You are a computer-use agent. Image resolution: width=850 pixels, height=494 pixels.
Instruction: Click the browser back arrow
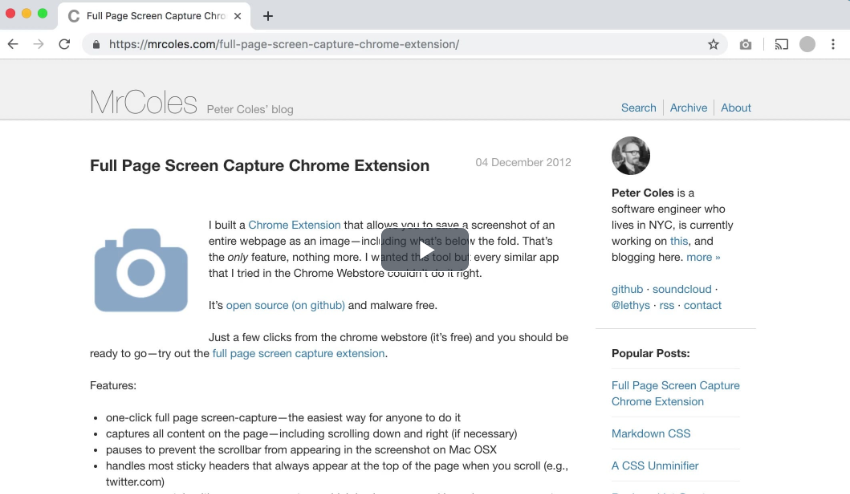pos(13,44)
